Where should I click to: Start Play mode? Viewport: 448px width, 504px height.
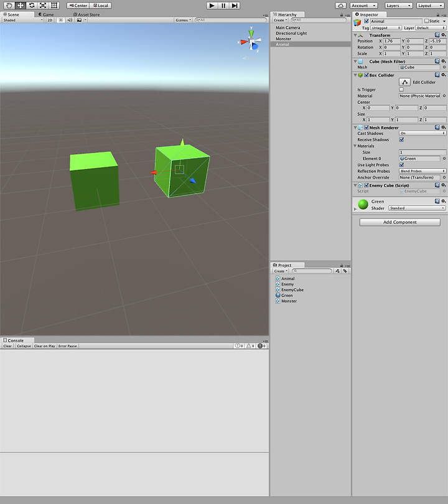coord(212,6)
